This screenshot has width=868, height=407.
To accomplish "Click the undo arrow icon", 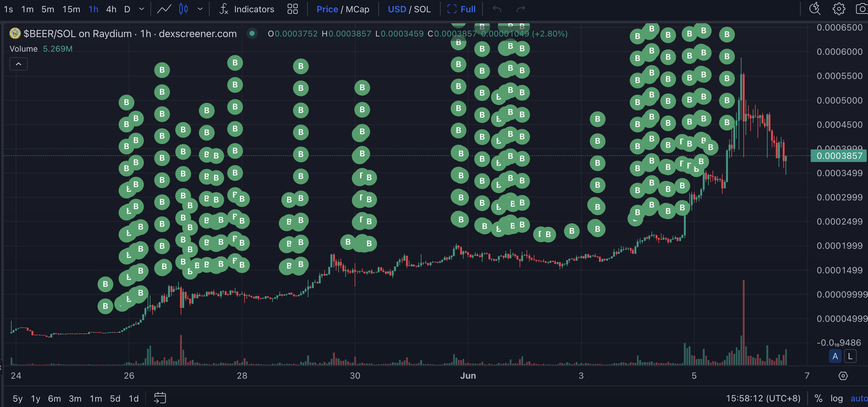I will (x=497, y=9).
